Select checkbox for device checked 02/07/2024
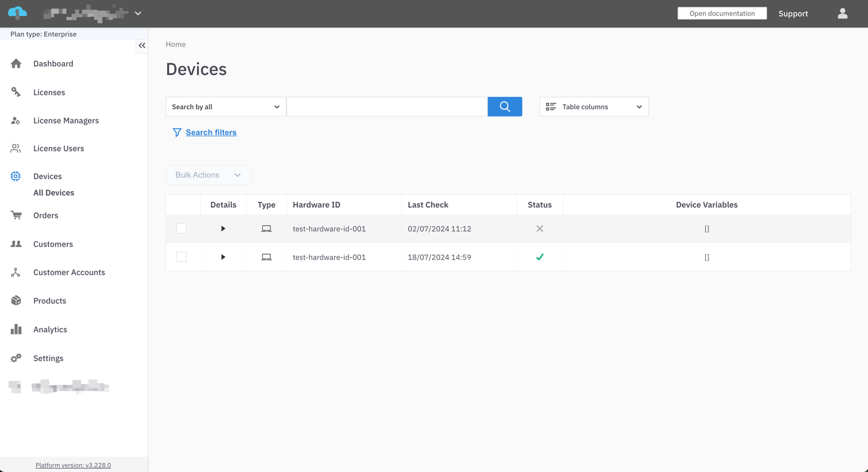This screenshot has width=868, height=472. point(181,228)
